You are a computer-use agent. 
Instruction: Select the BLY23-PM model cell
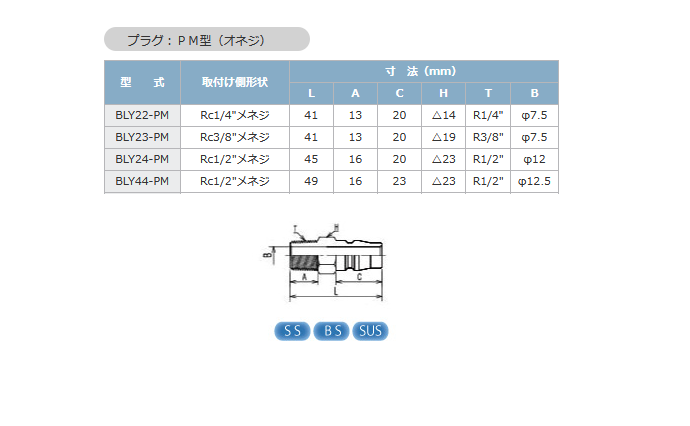142,138
